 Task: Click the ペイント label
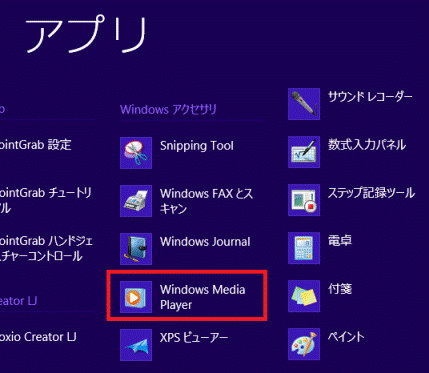point(346,337)
